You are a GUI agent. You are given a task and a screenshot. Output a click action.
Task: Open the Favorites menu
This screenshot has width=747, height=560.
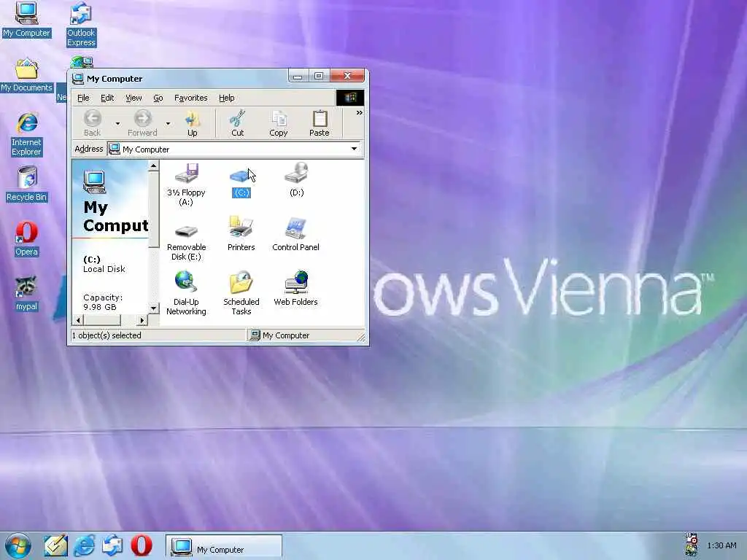190,98
